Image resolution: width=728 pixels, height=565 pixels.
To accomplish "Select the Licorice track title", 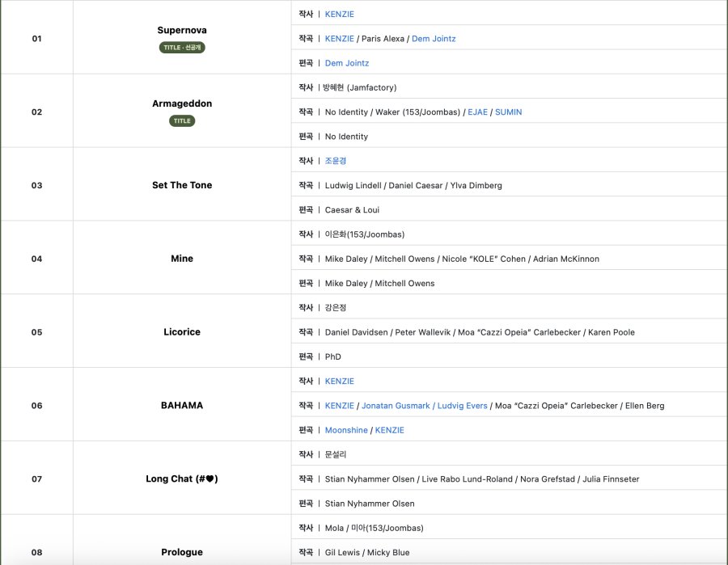I will pyautogui.click(x=182, y=332).
